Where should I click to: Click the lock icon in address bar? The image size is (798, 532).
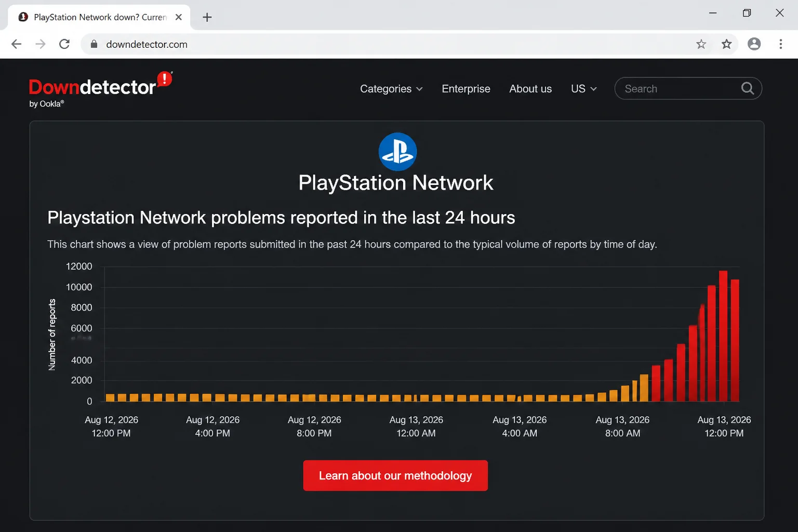click(x=94, y=44)
